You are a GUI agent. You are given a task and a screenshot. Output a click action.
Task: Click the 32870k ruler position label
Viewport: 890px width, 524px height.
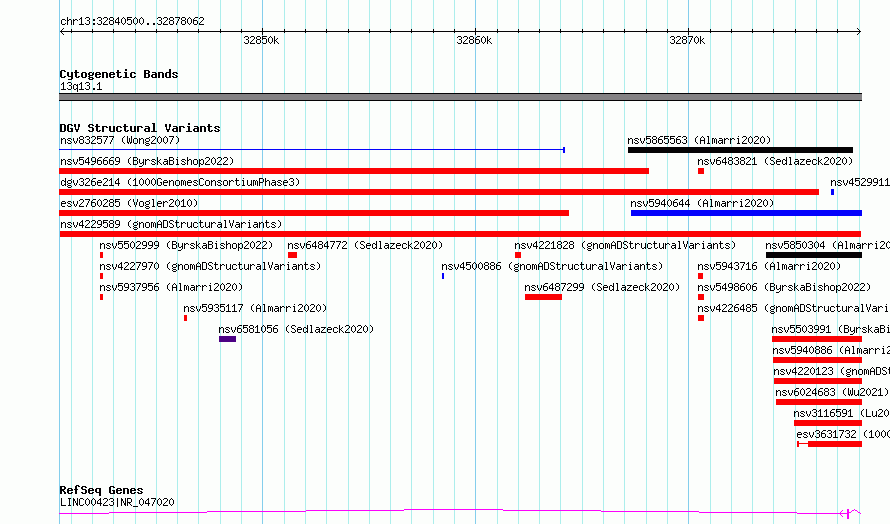(x=687, y=41)
